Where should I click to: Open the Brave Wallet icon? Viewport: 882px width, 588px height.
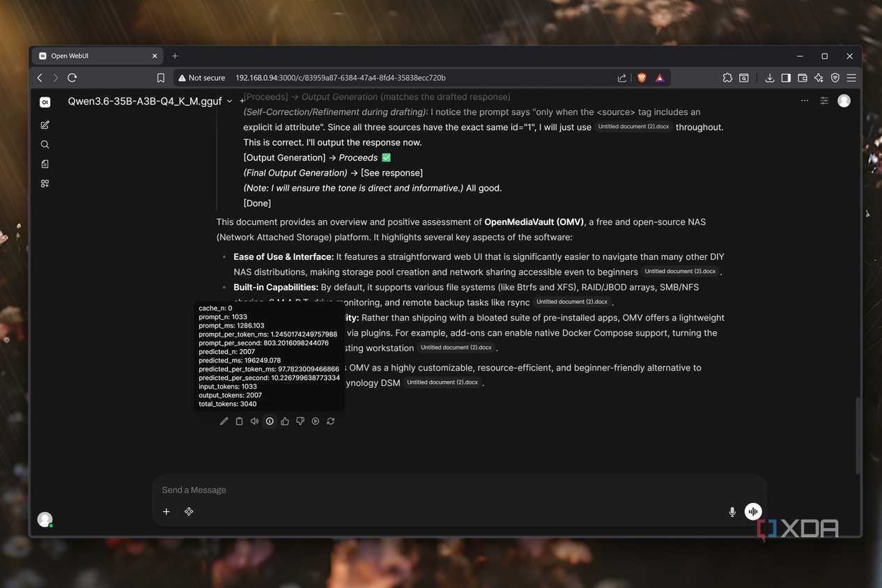(803, 78)
